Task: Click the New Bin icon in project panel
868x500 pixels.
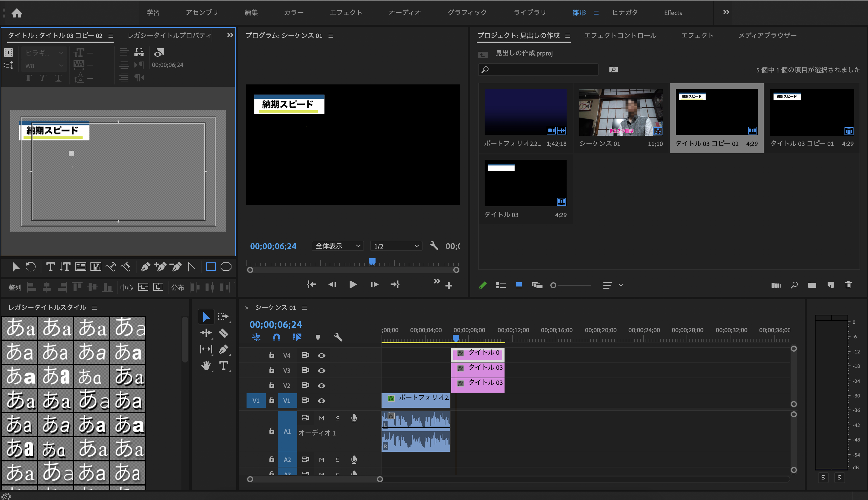Action: pos(812,285)
